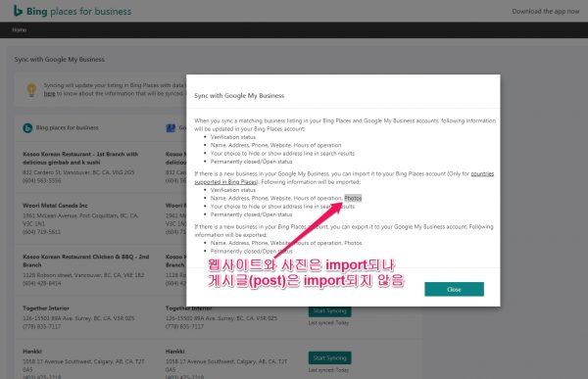Start Syncing for Hankki listing
The width and height of the screenshot is (588, 379).
[329, 358]
